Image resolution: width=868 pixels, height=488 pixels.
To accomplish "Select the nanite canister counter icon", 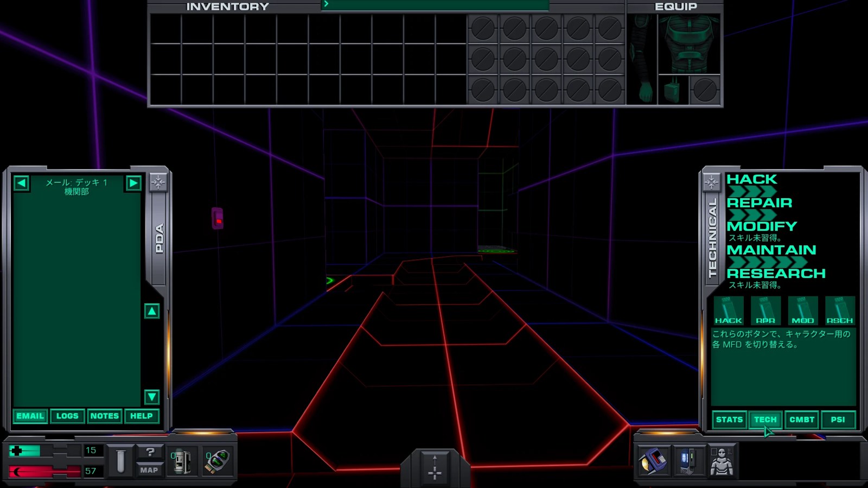I will [182, 461].
